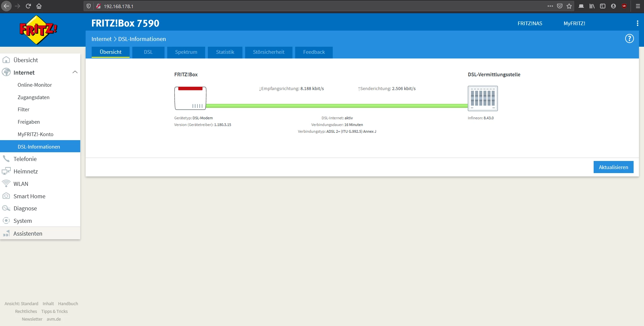Click the Gerätetyp DSL-Modem text

click(x=193, y=118)
